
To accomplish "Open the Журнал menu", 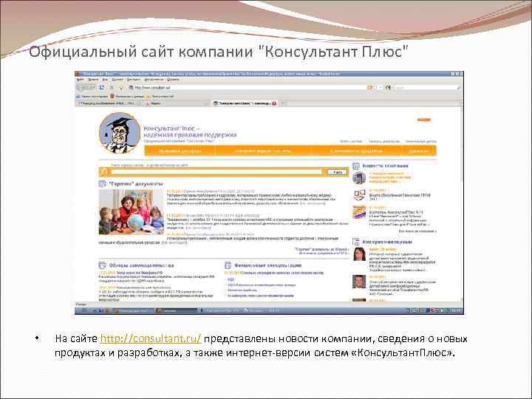I will [x=117, y=79].
